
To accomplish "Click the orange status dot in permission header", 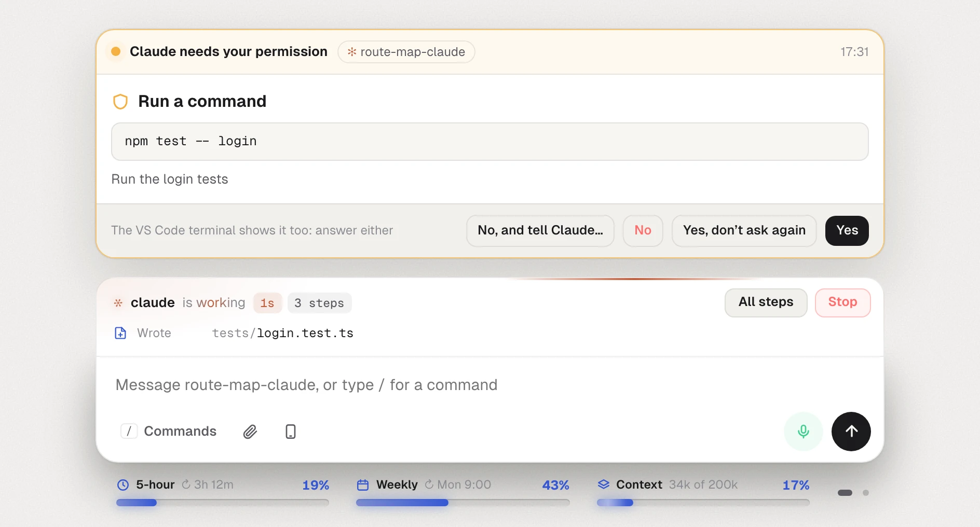I will point(116,51).
